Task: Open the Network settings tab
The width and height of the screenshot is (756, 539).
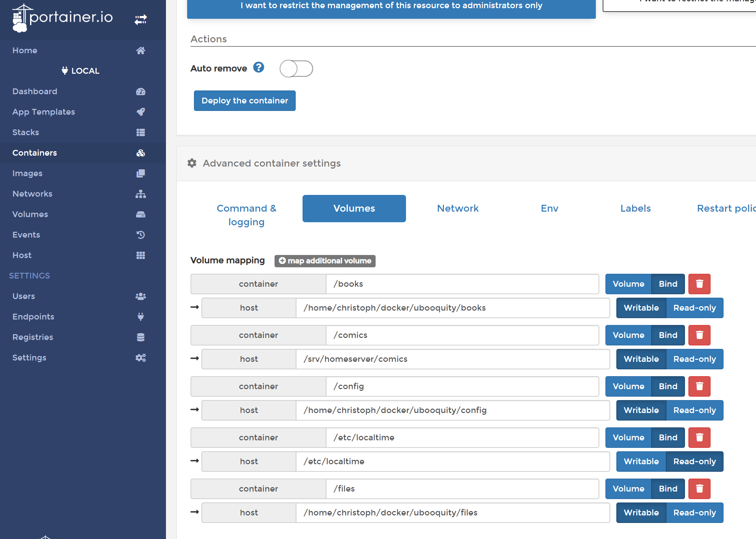Action: pos(458,208)
